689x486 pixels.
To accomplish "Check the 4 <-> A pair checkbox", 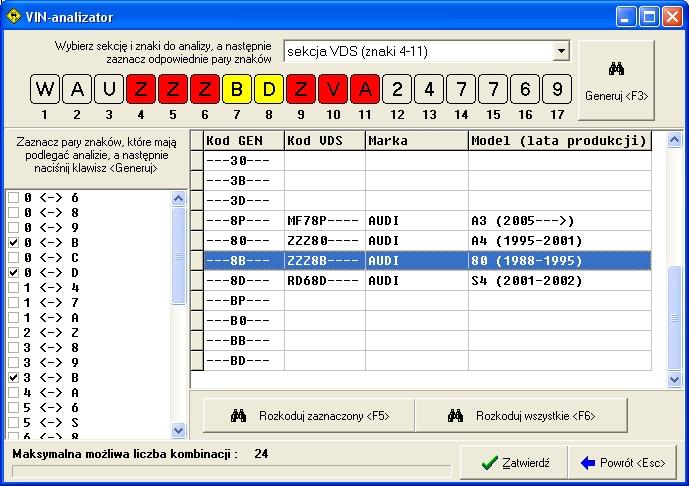I will tap(14, 392).
